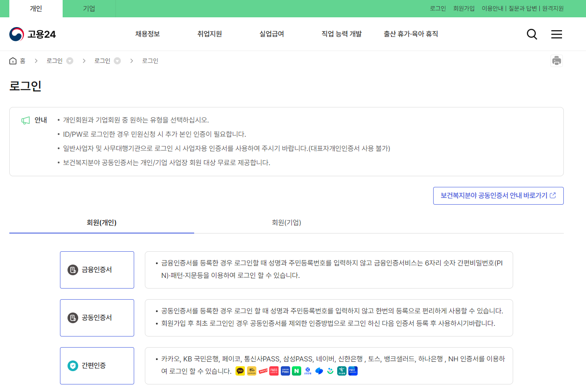Select the 공동인증서 login method card
This screenshot has height=392, width=586.
click(97, 317)
